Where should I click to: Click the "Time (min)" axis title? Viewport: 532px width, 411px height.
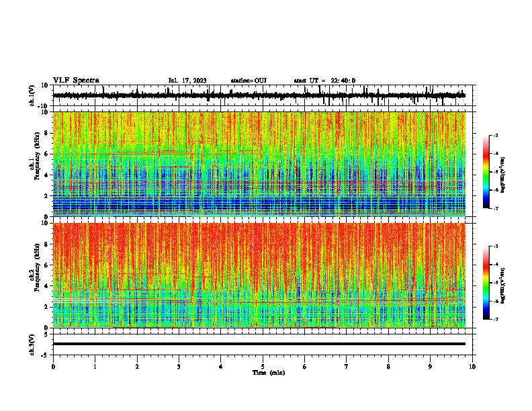pos(269,373)
